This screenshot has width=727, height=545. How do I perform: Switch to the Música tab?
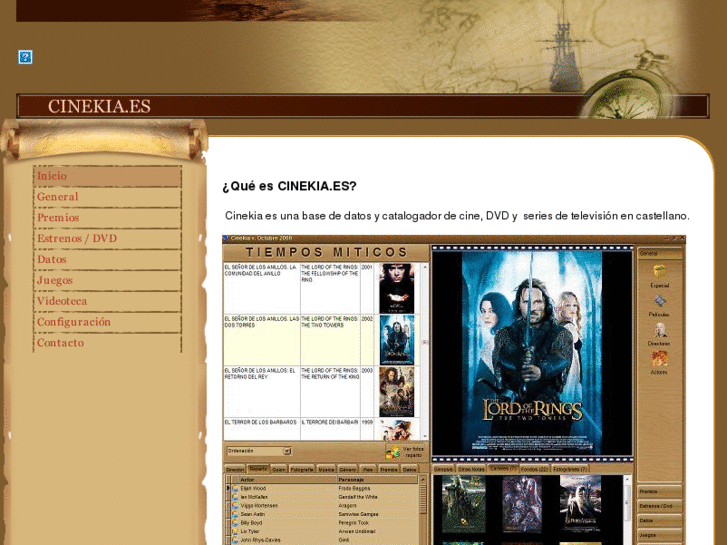[x=326, y=469]
